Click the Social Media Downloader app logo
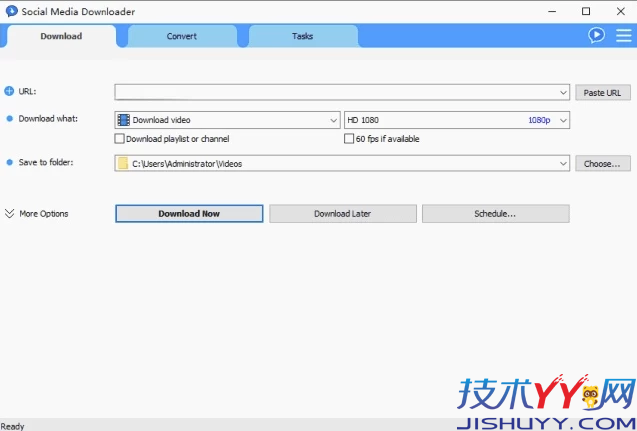Screen dimensions: 637x431 (x=11, y=11)
